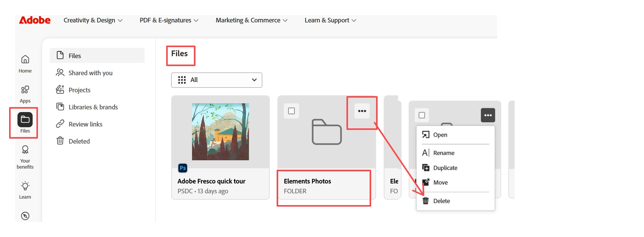This screenshot has width=644, height=237.
Task: Click the Duplicate icon in the context menu
Action: click(426, 168)
